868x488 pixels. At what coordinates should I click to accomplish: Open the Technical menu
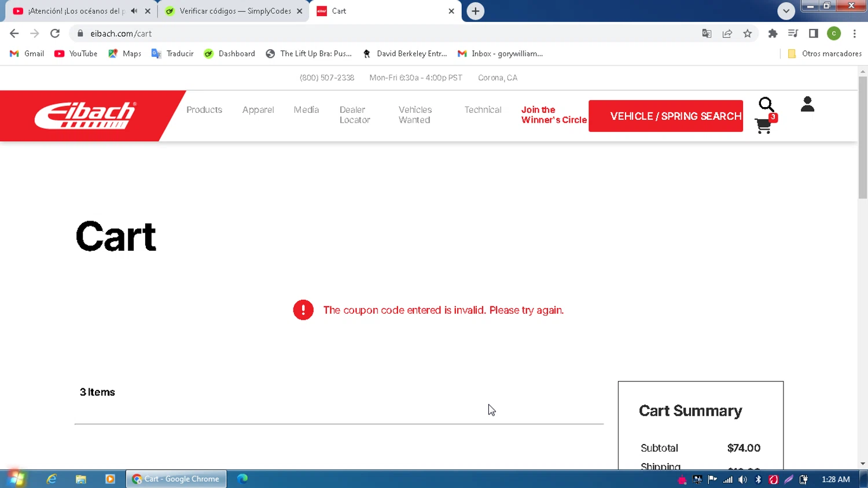click(483, 109)
